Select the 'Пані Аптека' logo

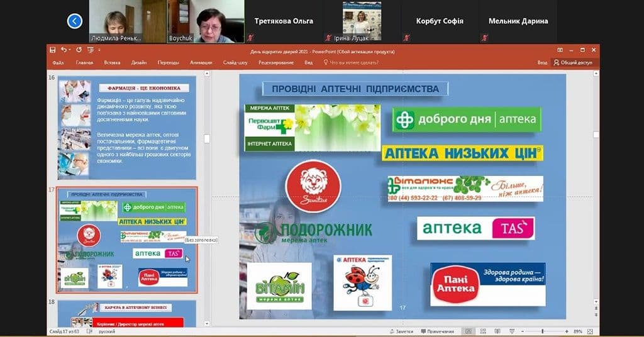tap(488, 284)
